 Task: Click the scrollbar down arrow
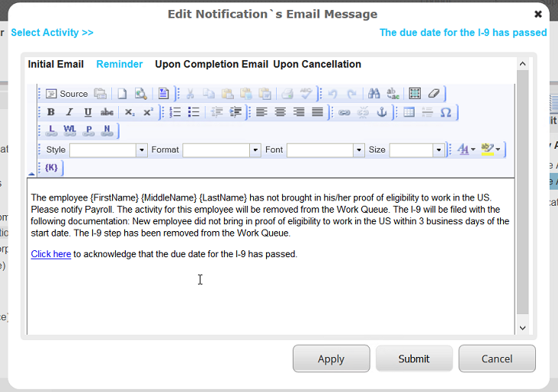coord(522,328)
